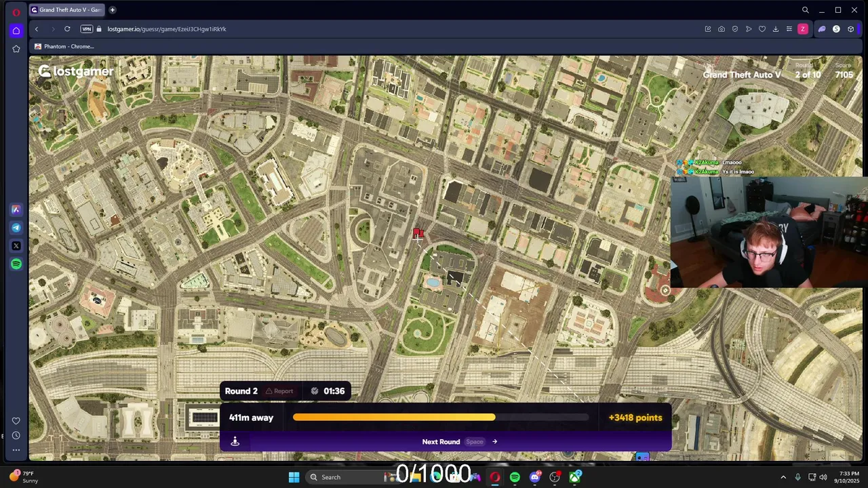Open X (Twitter) in sidebar

tap(16, 246)
